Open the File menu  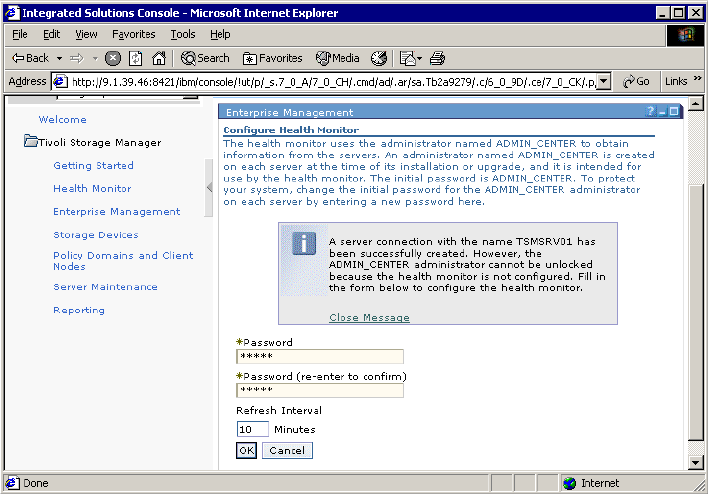19,34
